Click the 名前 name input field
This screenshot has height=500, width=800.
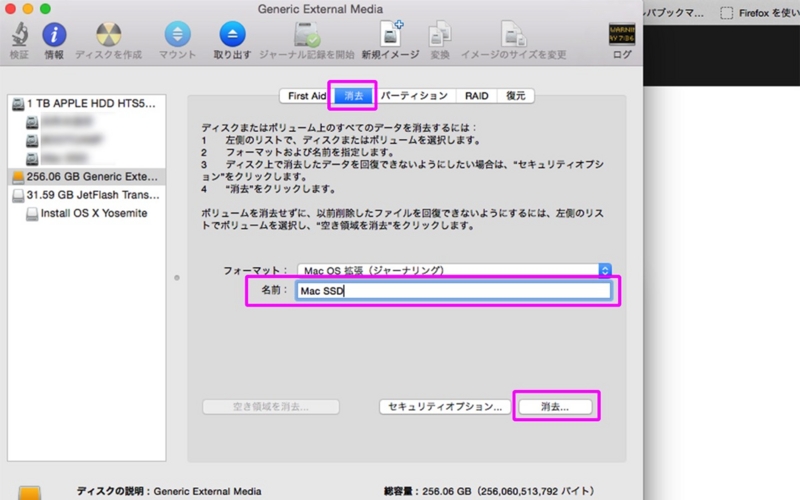[453, 291]
